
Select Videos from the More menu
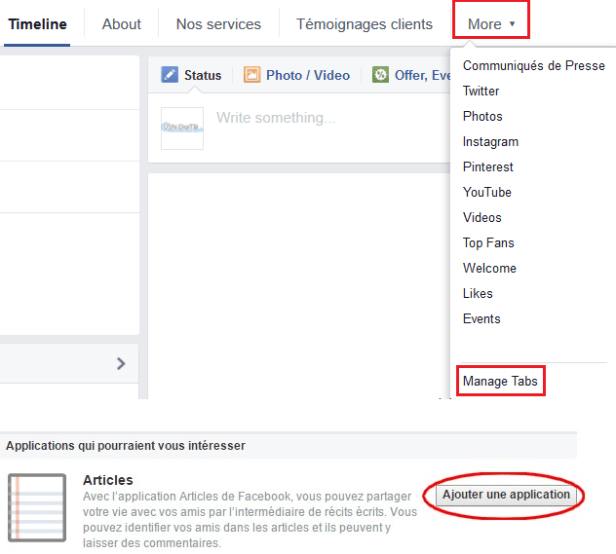[482, 217]
